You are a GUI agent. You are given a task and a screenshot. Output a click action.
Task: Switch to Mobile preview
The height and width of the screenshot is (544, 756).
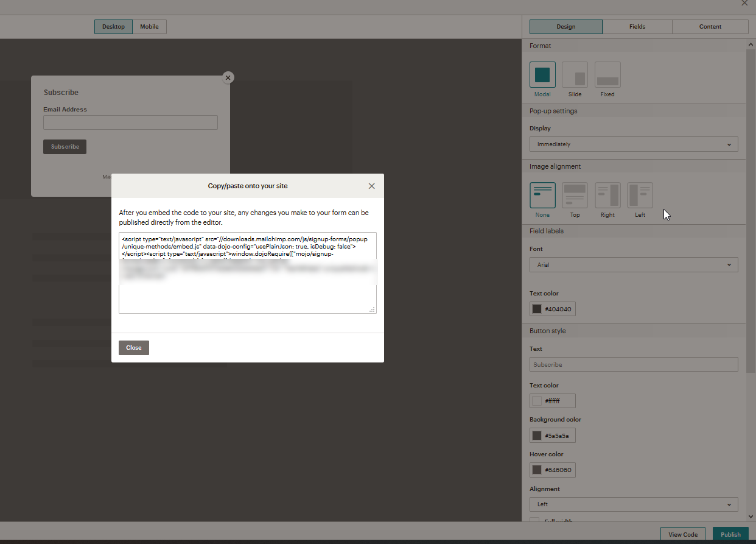149,27
